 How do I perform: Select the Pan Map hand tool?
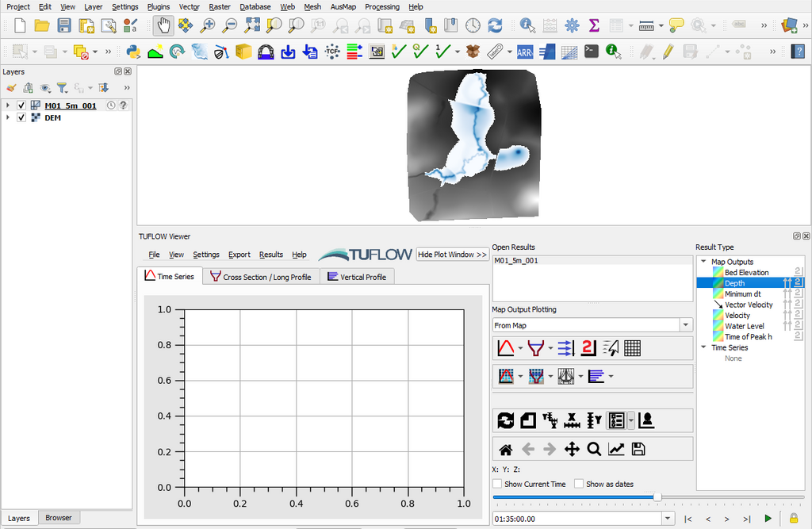(x=163, y=25)
